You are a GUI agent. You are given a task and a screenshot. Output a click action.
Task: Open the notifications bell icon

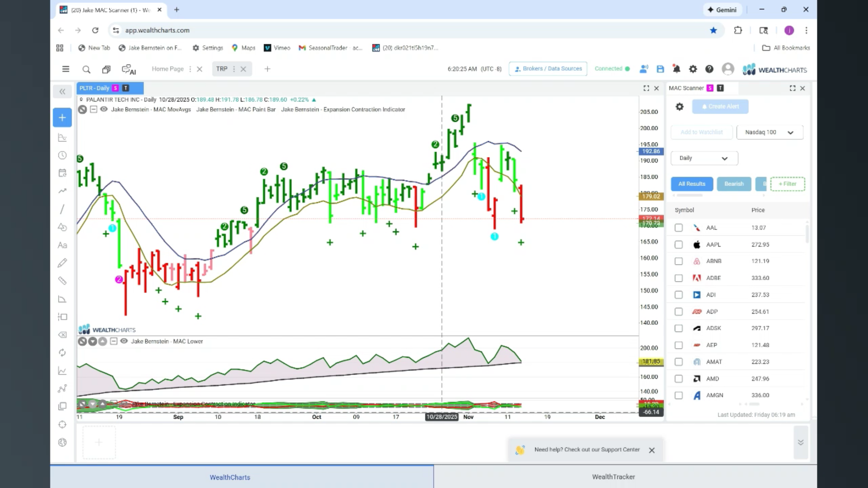point(676,69)
